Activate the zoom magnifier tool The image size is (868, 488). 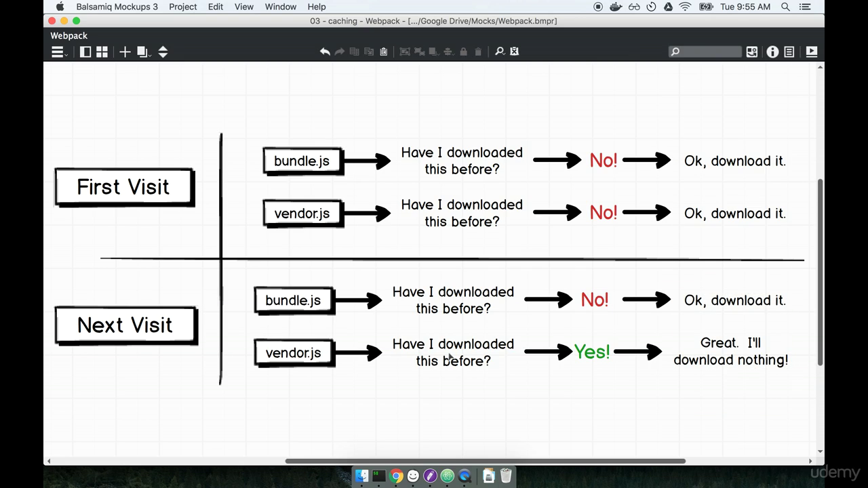tap(498, 52)
